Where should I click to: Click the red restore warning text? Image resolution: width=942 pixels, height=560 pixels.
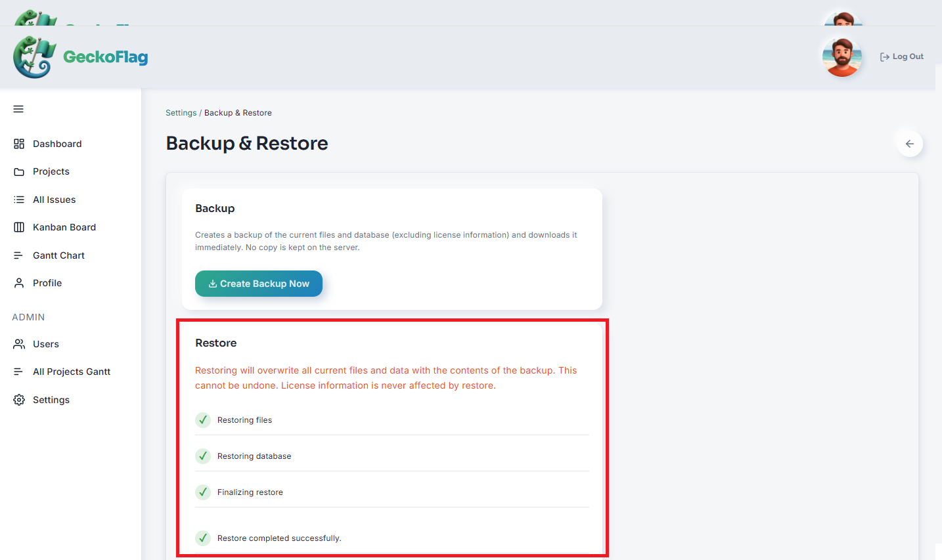tap(386, 378)
